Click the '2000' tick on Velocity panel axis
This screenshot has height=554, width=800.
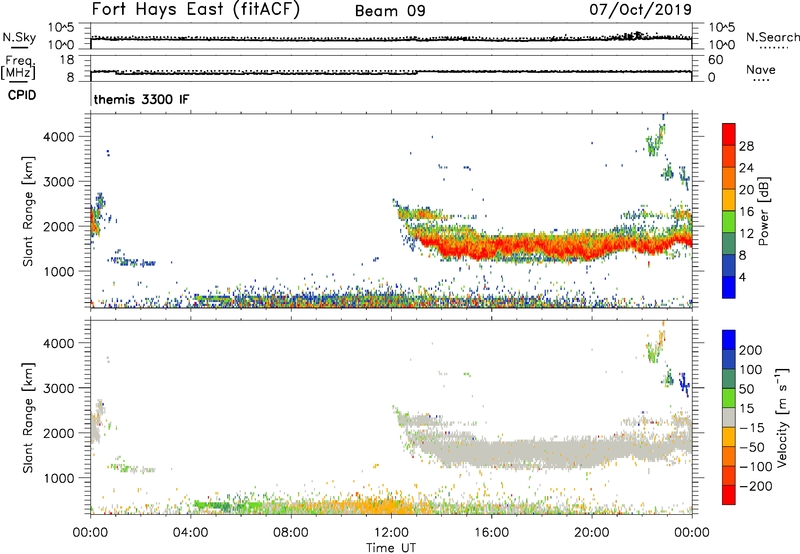pyautogui.click(x=59, y=433)
